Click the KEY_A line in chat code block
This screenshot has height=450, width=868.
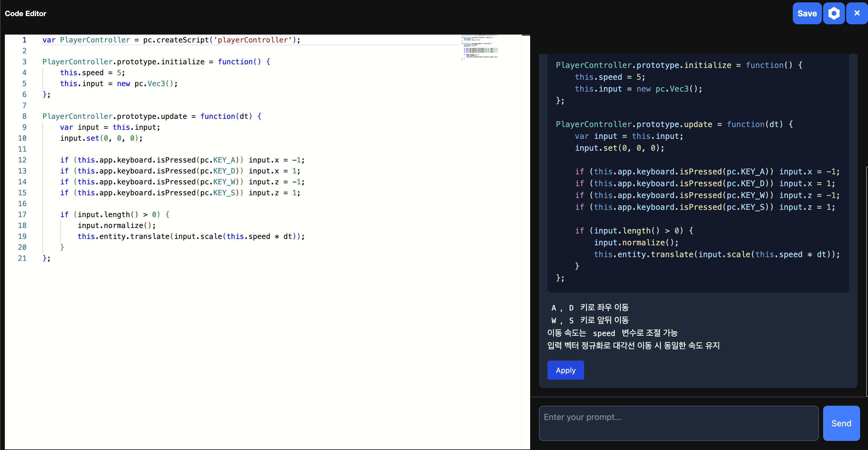[x=707, y=171]
